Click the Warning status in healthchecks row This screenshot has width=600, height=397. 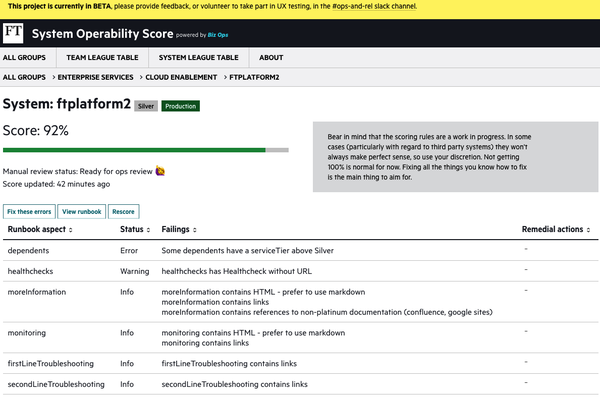(135, 271)
